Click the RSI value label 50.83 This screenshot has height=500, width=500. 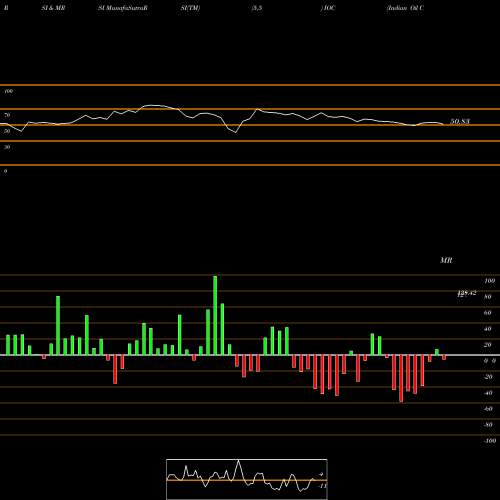(x=460, y=121)
